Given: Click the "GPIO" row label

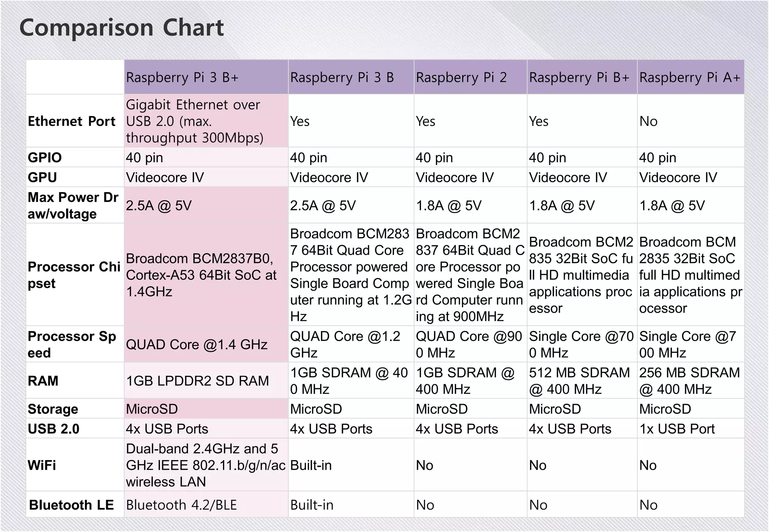Looking at the screenshot, I should pos(45,158).
